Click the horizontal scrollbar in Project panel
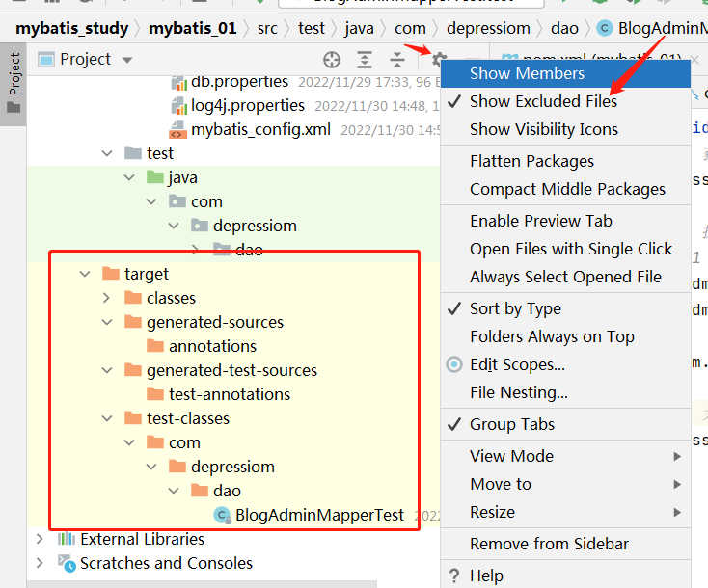 pyautogui.click(x=202, y=584)
